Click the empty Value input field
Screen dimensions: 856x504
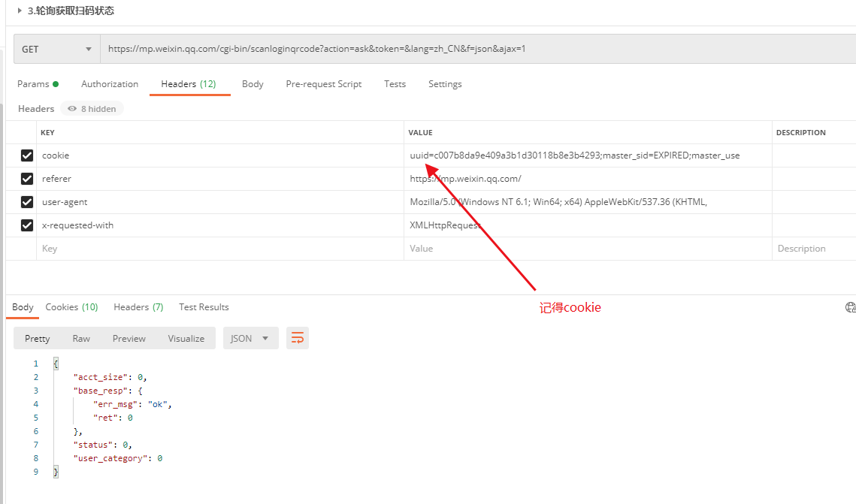(588, 249)
